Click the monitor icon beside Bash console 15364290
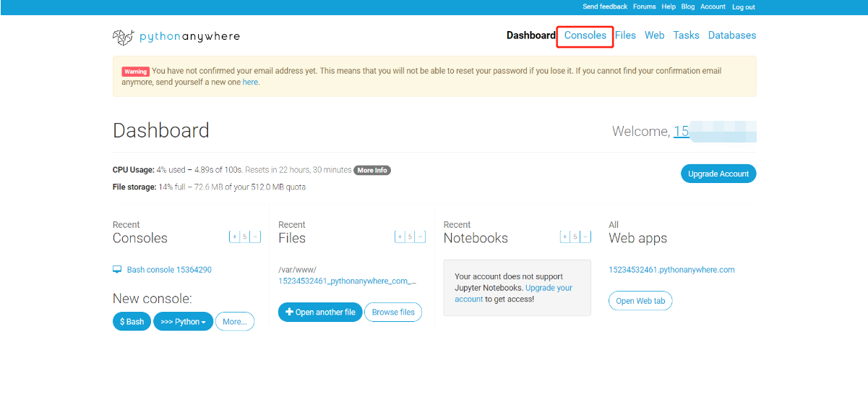This screenshot has height=395, width=868. point(117,270)
